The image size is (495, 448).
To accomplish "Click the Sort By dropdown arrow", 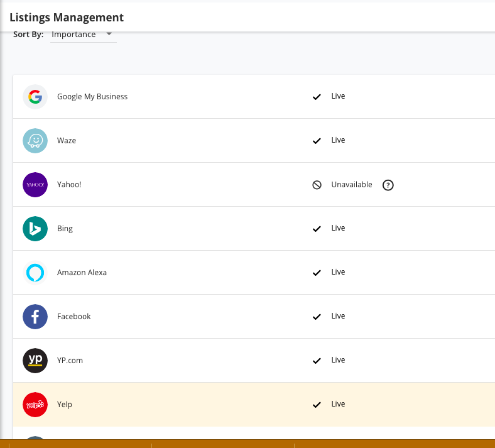I will pos(109,34).
